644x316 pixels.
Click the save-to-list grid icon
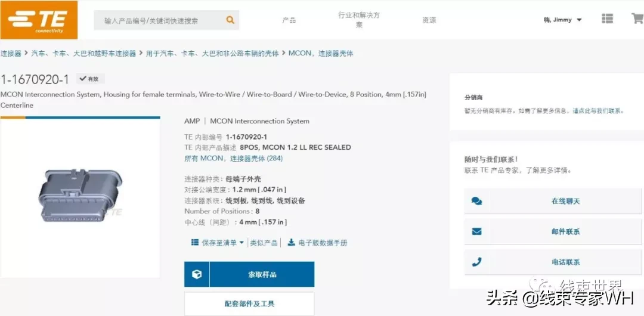click(194, 243)
